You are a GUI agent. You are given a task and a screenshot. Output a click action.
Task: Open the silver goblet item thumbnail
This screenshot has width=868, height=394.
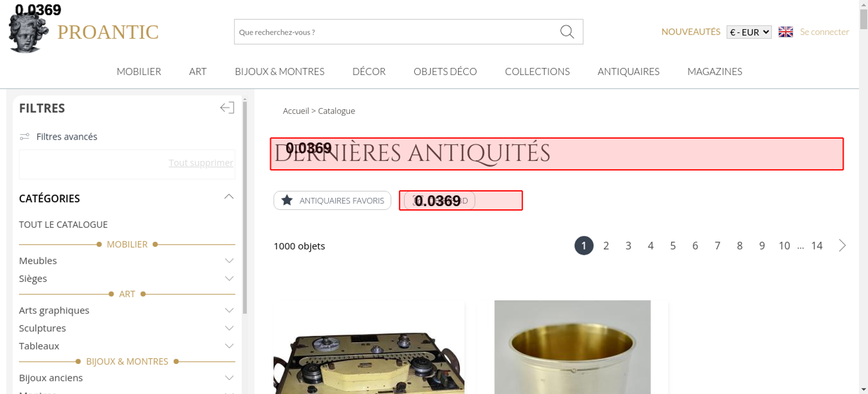click(572, 347)
